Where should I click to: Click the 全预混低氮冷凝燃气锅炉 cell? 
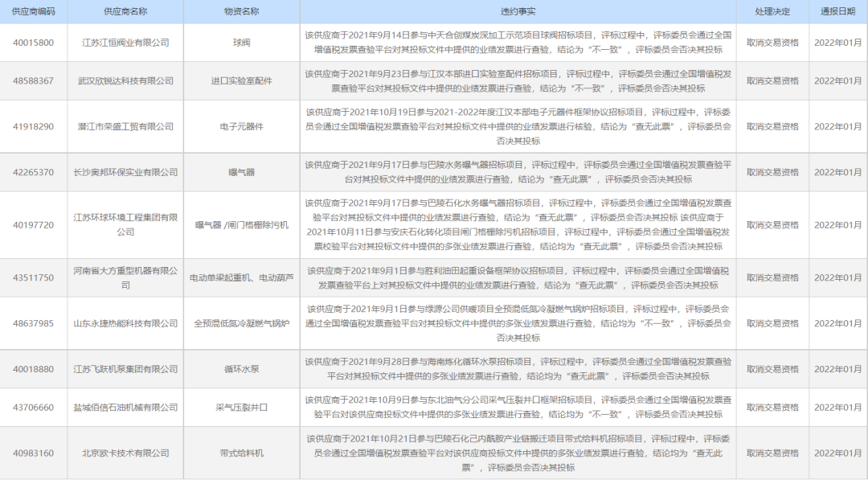tap(241, 325)
